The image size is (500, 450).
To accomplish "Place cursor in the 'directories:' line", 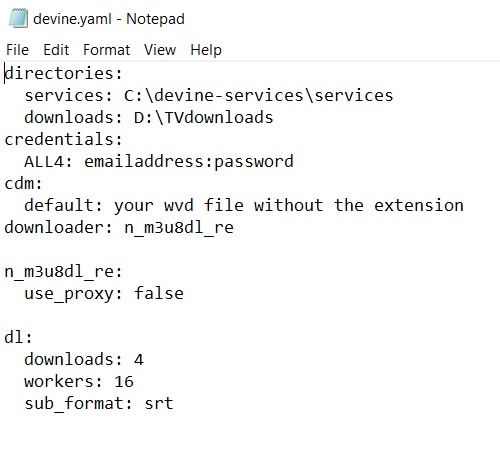I will coord(64,73).
